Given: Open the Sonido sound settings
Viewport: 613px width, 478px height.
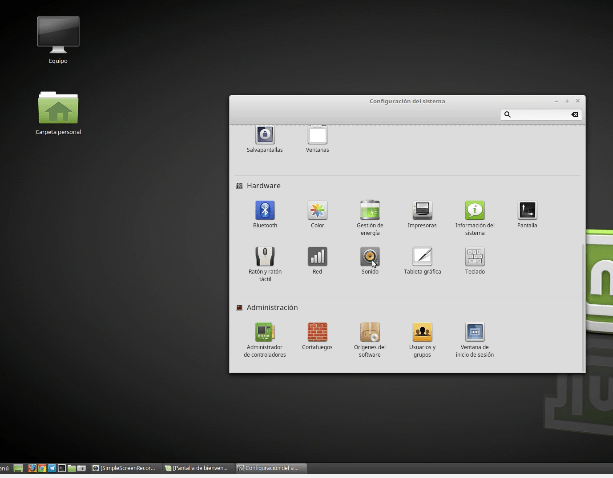Looking at the screenshot, I should coord(370,257).
